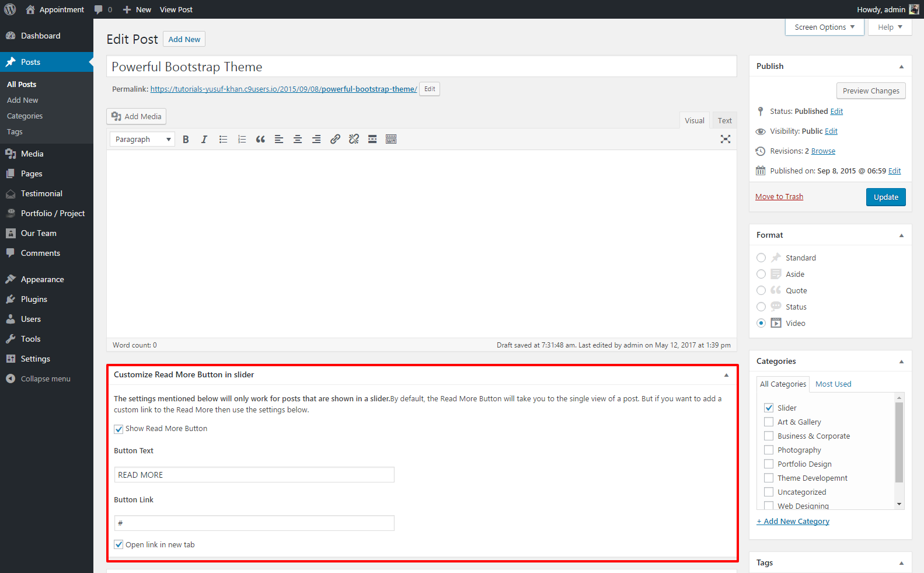Check the Photography category

click(x=769, y=450)
